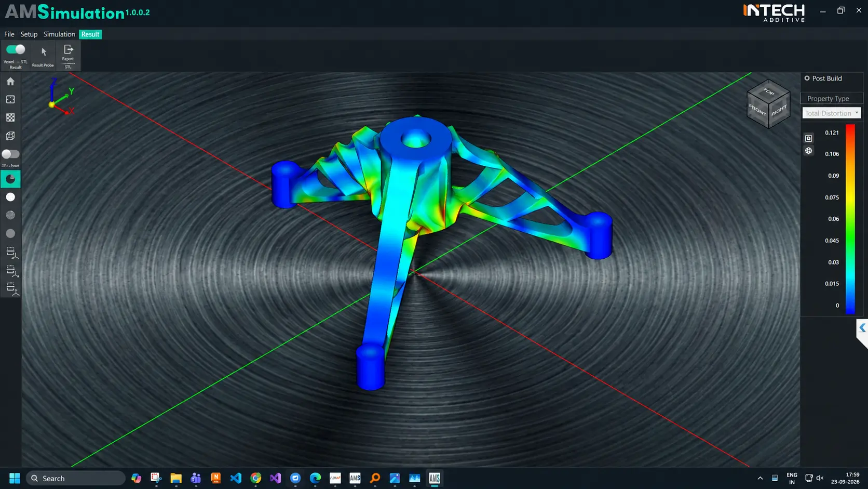Image resolution: width=868 pixels, height=489 pixels.
Task: Click the 0.075 legend value
Action: click(832, 197)
